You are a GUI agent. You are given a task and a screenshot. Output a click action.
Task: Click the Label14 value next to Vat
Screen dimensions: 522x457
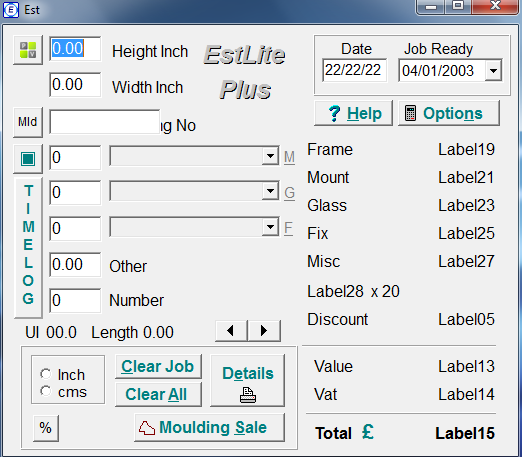point(466,395)
